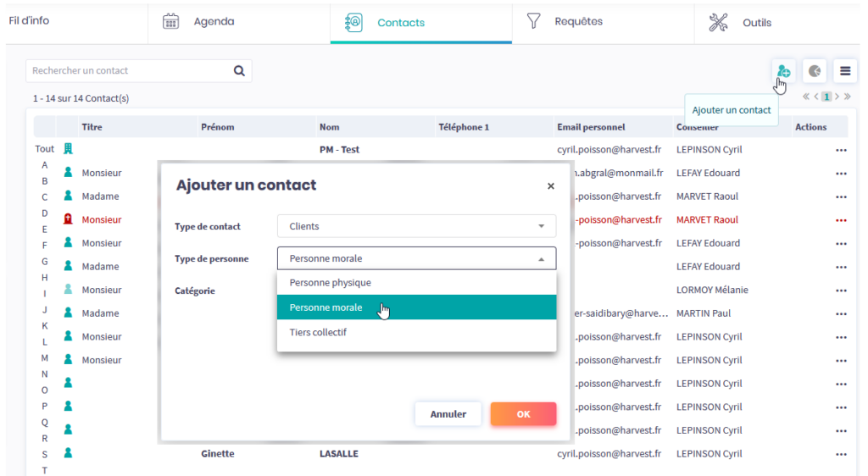This screenshot has height=476, width=868.
Task: Click the red contact icon in MARVET Raoul row
Action: click(69, 220)
